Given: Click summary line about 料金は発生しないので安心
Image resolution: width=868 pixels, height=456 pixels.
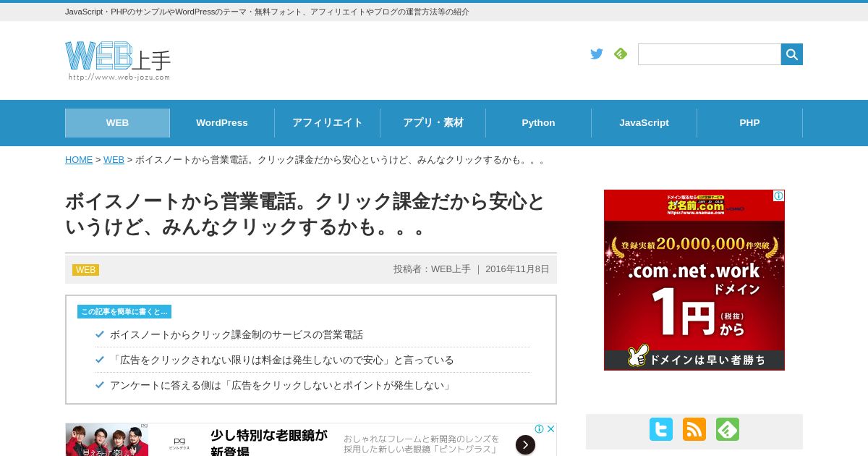Looking at the screenshot, I should [x=282, y=360].
